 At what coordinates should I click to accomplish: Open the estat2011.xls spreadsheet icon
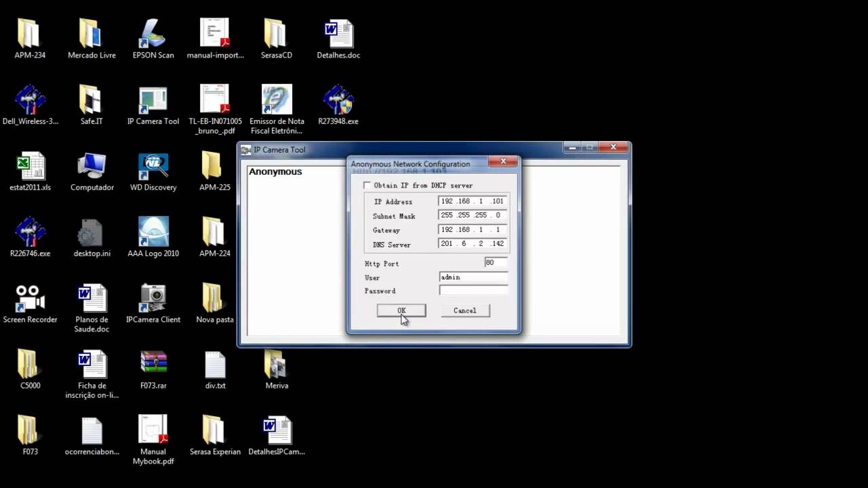click(30, 166)
